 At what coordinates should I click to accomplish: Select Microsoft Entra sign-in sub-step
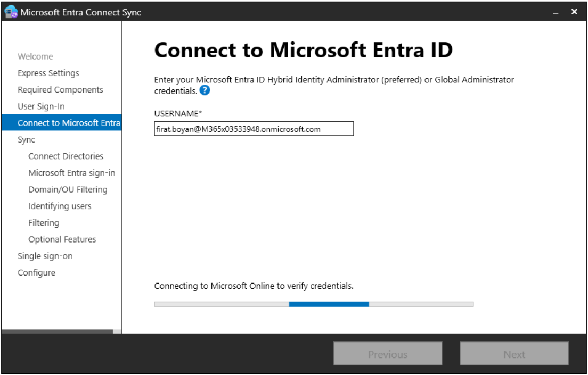click(71, 173)
